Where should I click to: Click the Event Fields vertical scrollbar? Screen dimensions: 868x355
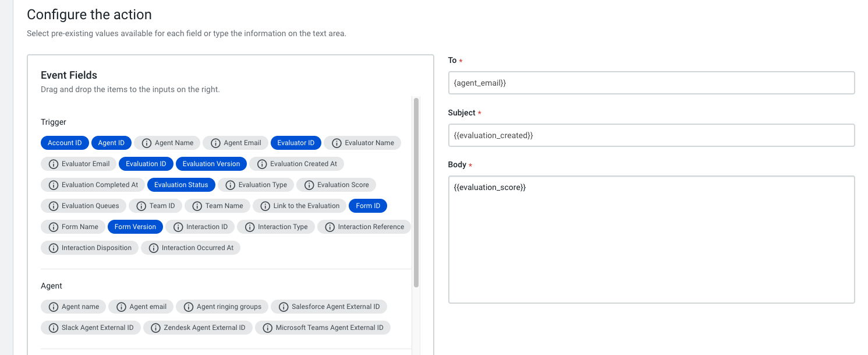[x=416, y=192]
